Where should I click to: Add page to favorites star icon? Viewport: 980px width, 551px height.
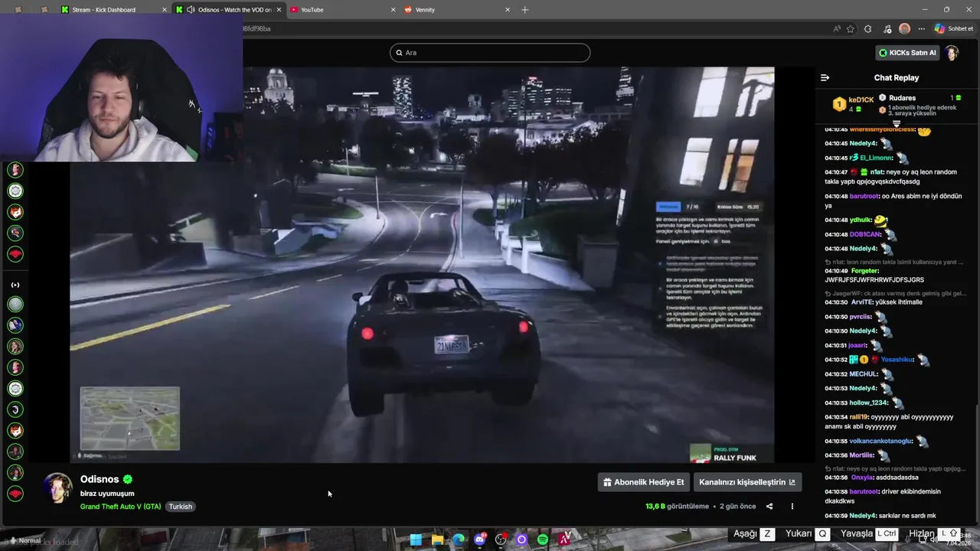pos(851,29)
